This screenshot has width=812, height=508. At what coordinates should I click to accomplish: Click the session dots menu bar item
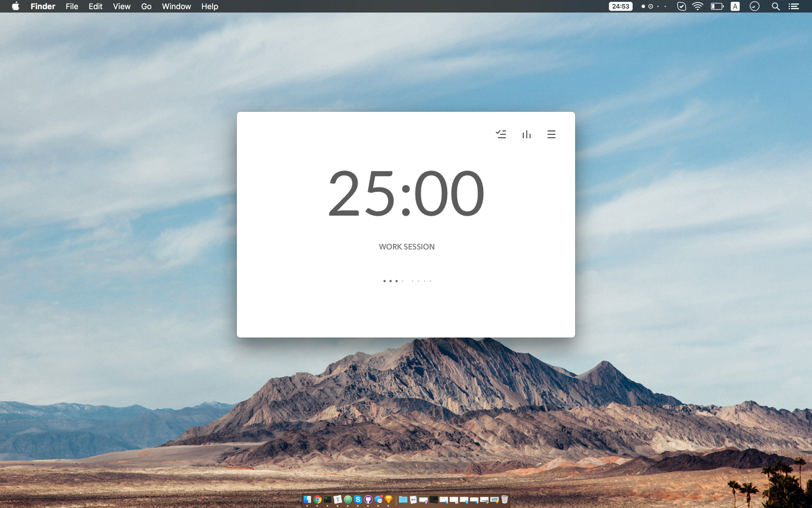point(654,6)
